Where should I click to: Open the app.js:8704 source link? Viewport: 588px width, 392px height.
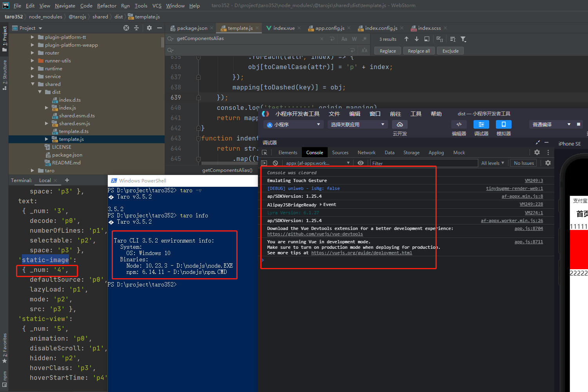529,228
